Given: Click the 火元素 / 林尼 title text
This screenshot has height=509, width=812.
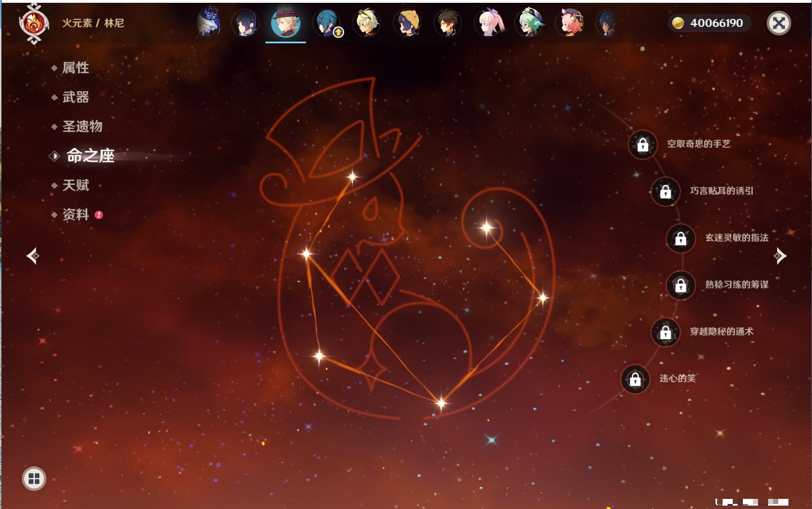Looking at the screenshot, I should pos(93,23).
